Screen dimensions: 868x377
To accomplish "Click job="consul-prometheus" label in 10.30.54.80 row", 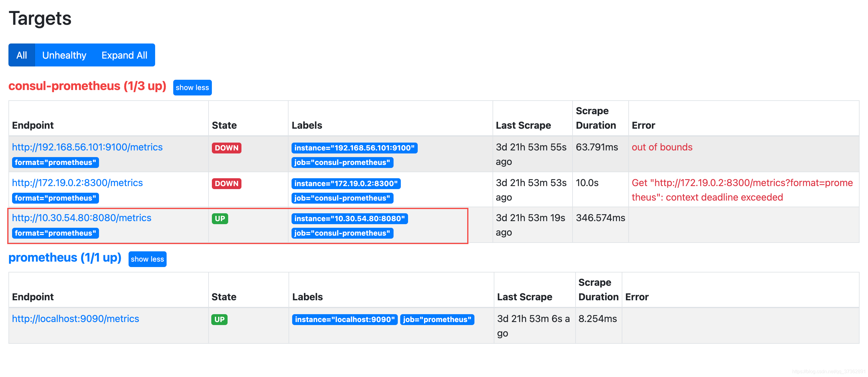I will [342, 233].
